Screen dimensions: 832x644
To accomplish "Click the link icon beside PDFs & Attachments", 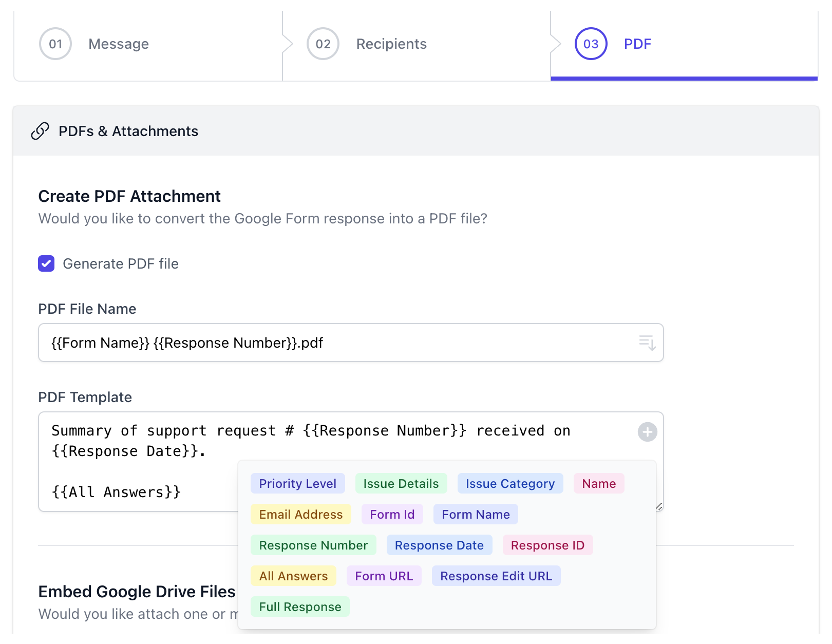I will pos(41,131).
